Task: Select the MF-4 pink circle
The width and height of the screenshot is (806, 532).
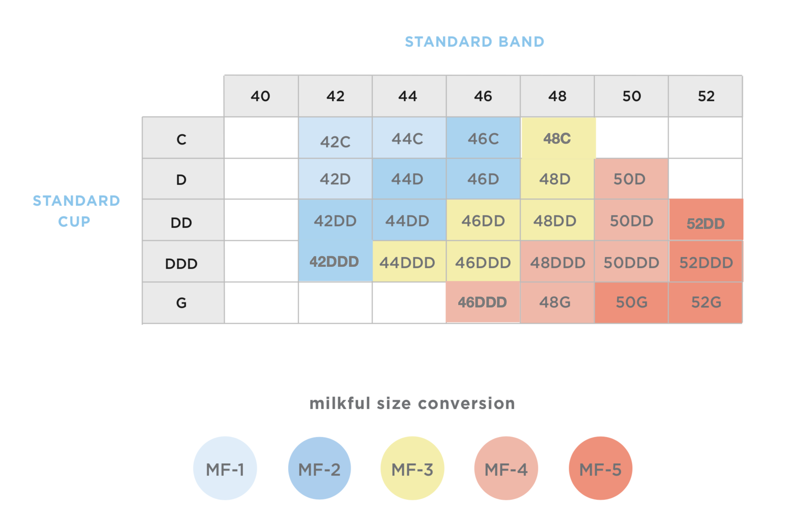Action: (506, 468)
